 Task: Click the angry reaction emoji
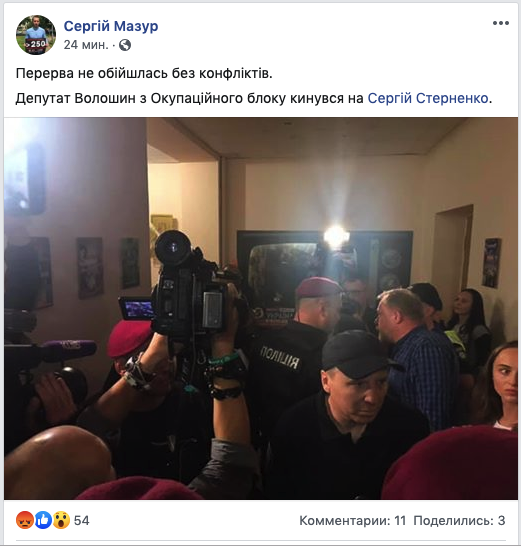pyautogui.click(x=25, y=520)
